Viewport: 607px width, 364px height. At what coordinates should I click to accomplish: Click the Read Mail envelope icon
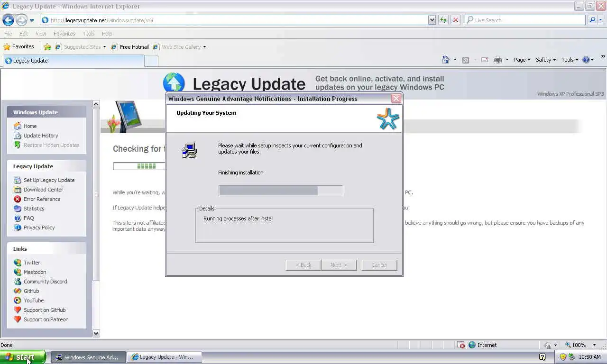(485, 60)
